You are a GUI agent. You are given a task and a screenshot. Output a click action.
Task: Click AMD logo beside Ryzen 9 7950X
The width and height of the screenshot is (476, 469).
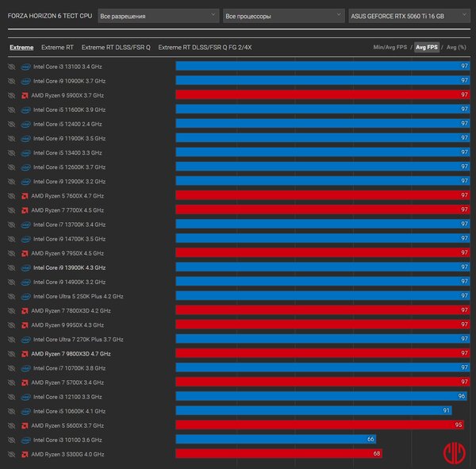[25, 254]
